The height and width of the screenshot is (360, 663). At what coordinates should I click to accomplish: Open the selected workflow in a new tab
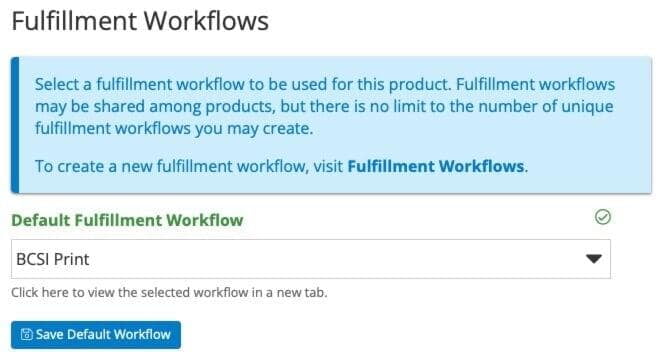(x=169, y=292)
